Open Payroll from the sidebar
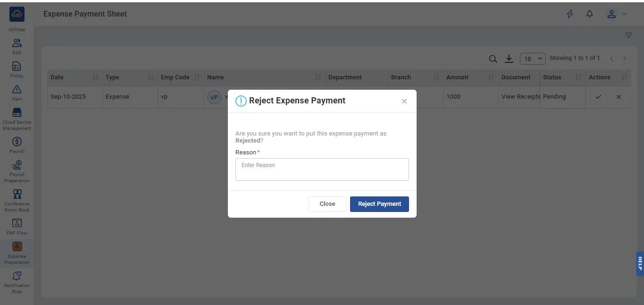Screen dimensions: 644x305 point(17,145)
